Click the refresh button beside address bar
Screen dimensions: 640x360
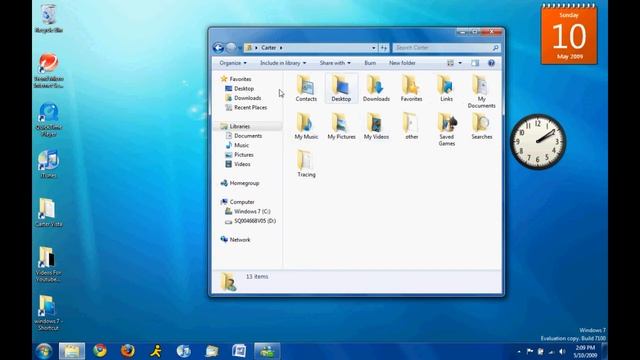pos(384,48)
